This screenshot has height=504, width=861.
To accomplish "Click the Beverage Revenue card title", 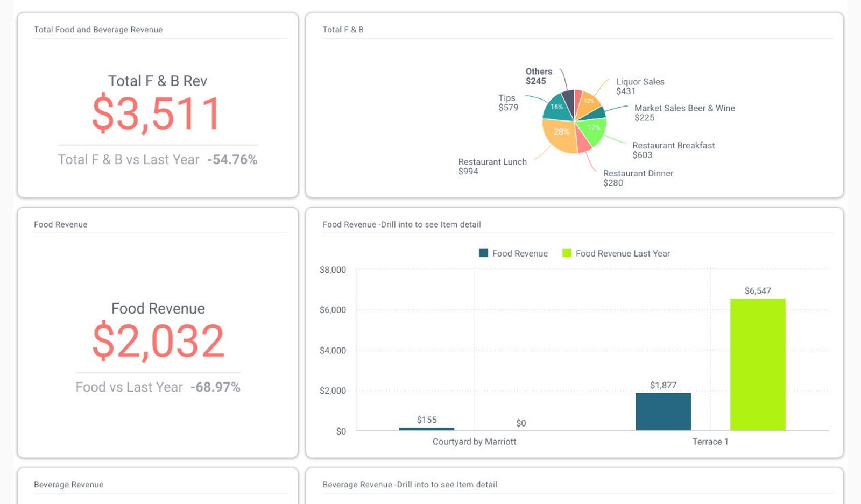I will coord(68,485).
